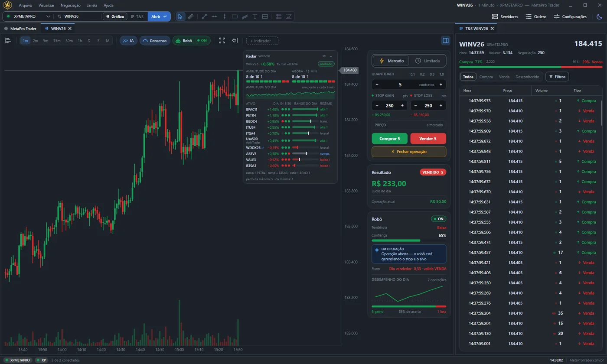Increase contract quantity with plus button
The width and height of the screenshot is (607, 364).
point(441,84)
